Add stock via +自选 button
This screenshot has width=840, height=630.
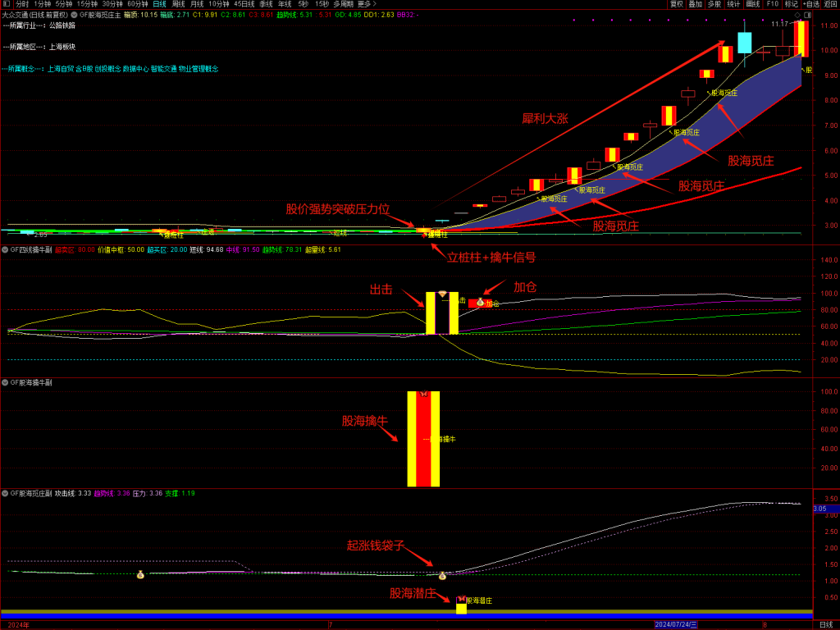point(810,4)
